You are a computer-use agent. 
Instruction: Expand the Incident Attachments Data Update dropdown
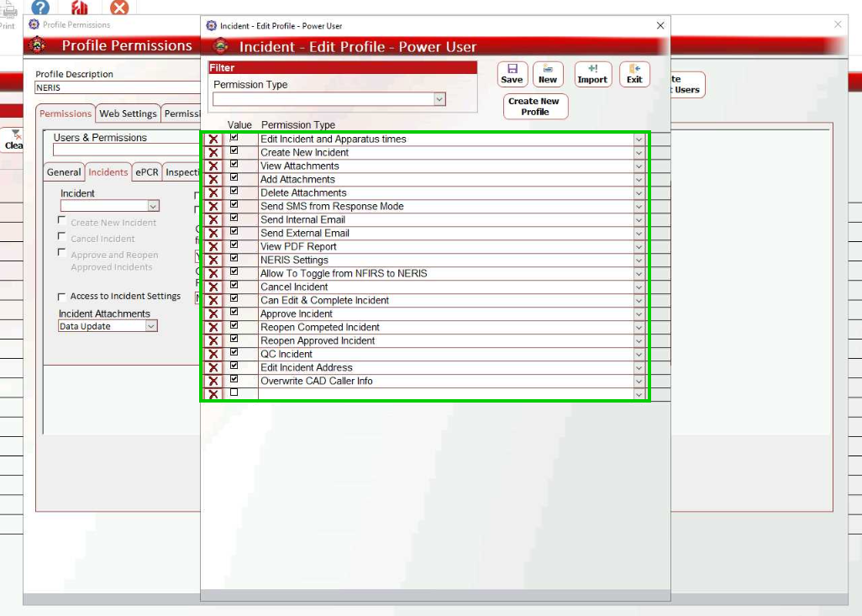point(151,326)
